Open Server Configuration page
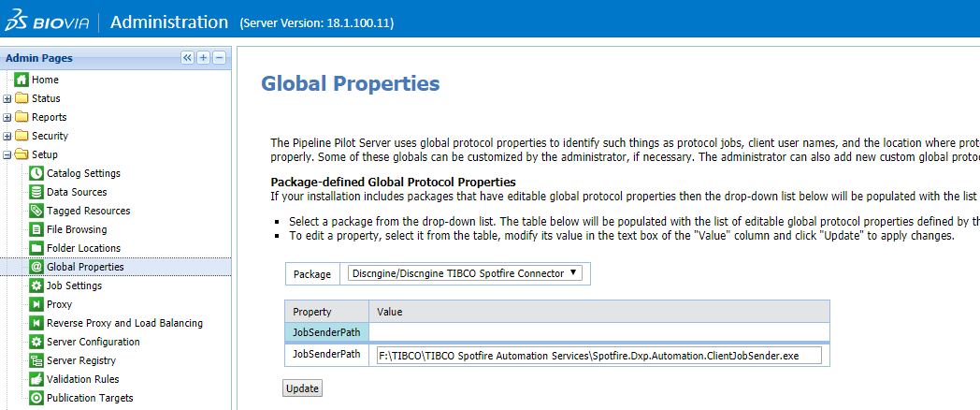980x410 pixels. 94,342
